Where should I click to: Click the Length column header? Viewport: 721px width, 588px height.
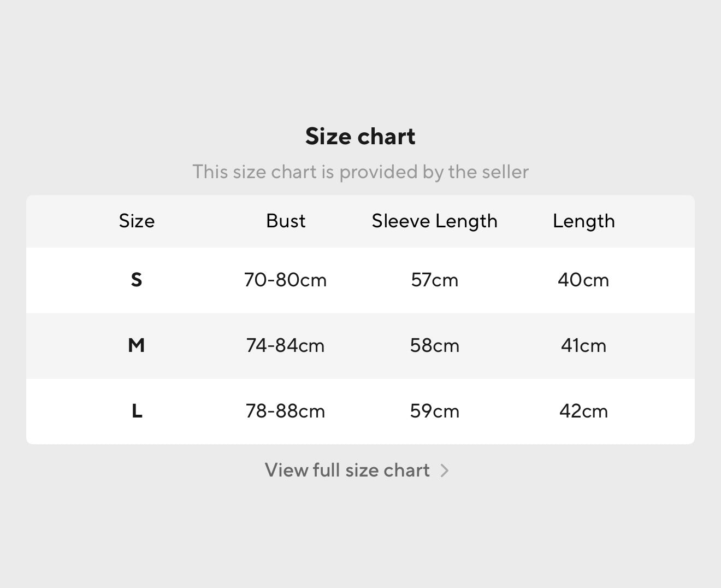click(584, 221)
